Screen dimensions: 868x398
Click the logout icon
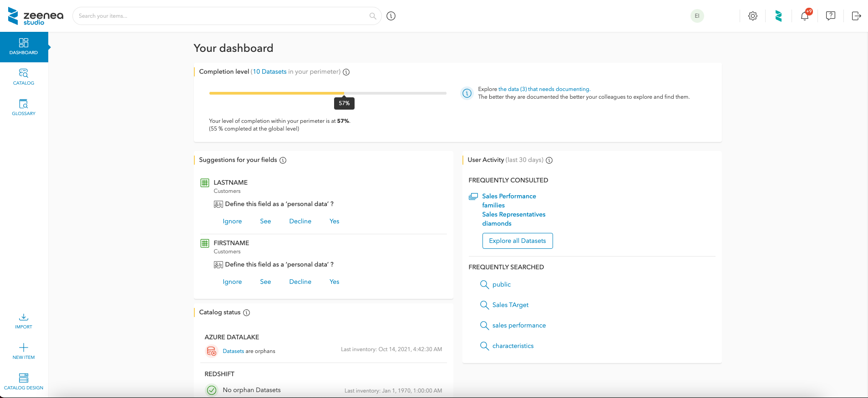click(856, 16)
